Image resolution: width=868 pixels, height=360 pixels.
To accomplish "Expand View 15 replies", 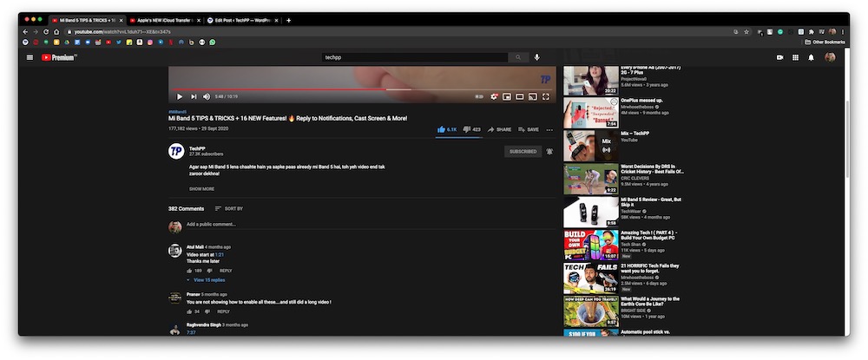I will [206, 280].
